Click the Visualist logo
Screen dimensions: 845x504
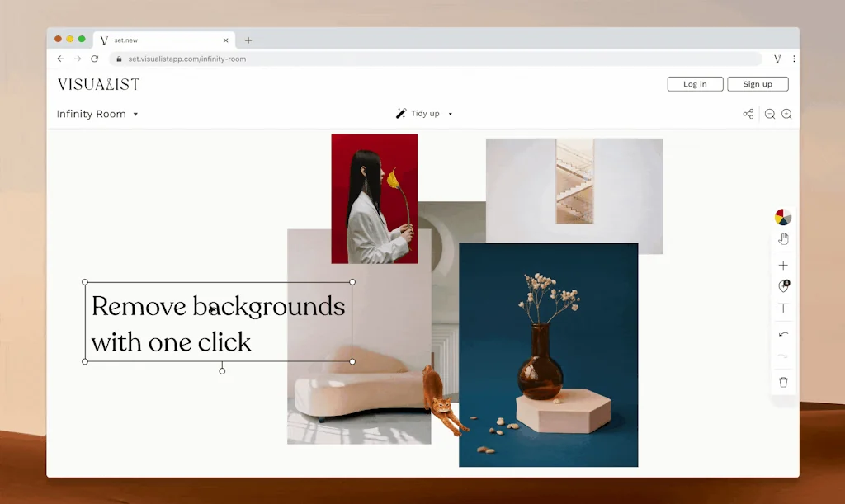(98, 83)
